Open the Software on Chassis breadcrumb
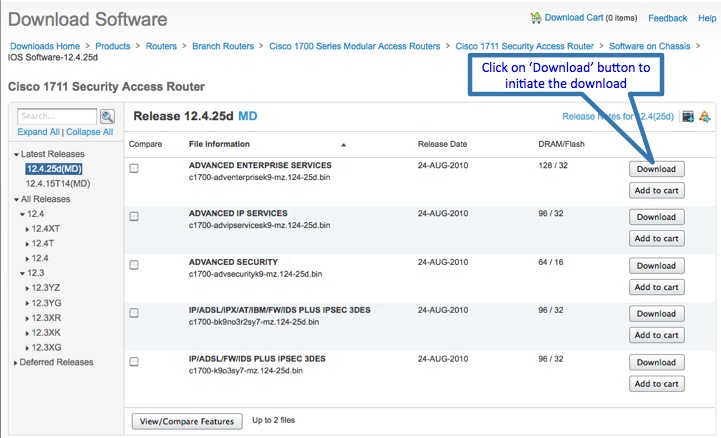 pos(650,46)
